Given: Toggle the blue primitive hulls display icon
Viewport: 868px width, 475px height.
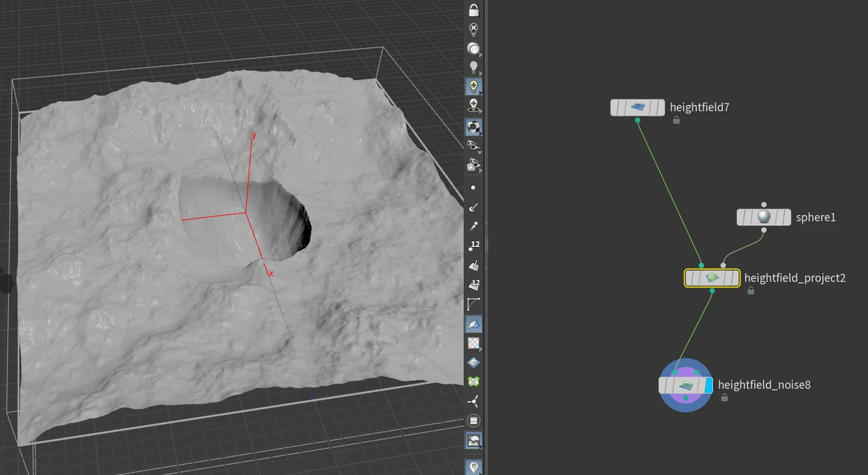Looking at the screenshot, I should pos(473,323).
